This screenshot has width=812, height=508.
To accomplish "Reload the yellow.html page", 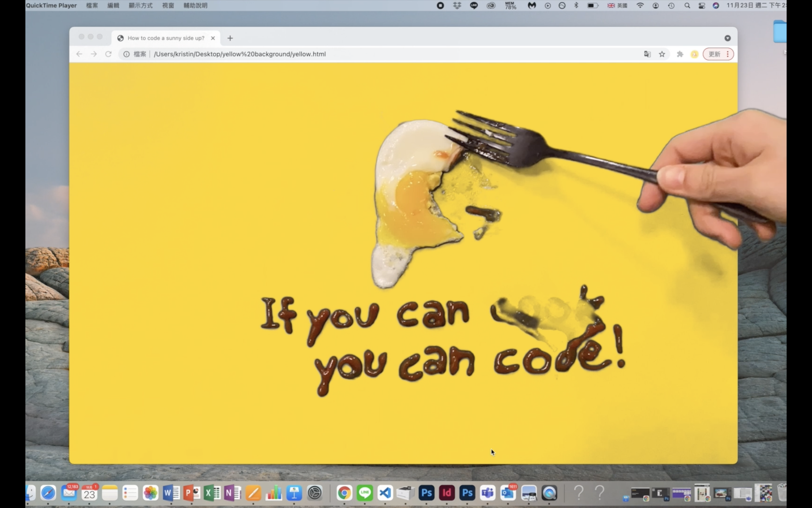I will pyautogui.click(x=108, y=54).
